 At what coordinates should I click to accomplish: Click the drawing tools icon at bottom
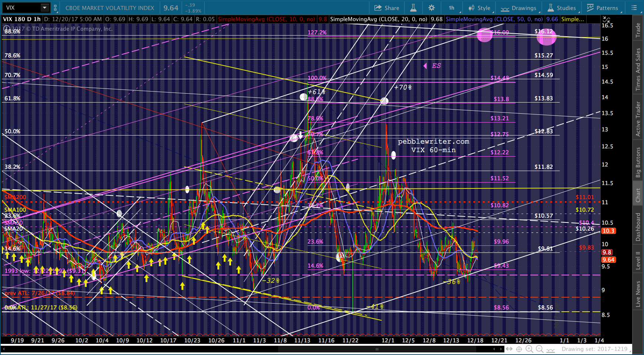pyautogui.click(x=551, y=349)
